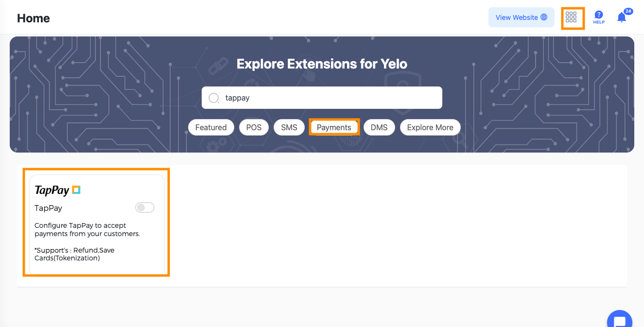This screenshot has height=327, width=644.
Task: Click the globe icon beside View Website
Action: [544, 17]
